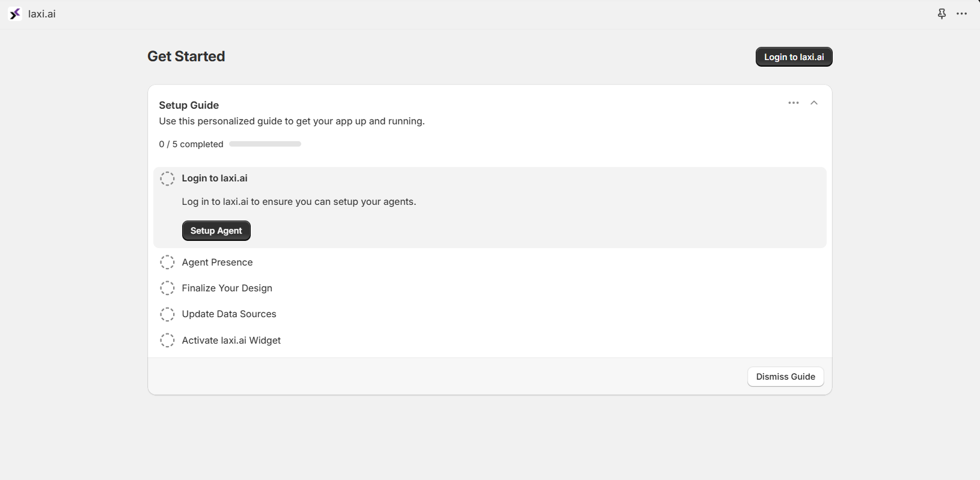Pin the laxi.ai app using the pin icon
Viewport: 980px width, 480px height.
(x=941, y=13)
